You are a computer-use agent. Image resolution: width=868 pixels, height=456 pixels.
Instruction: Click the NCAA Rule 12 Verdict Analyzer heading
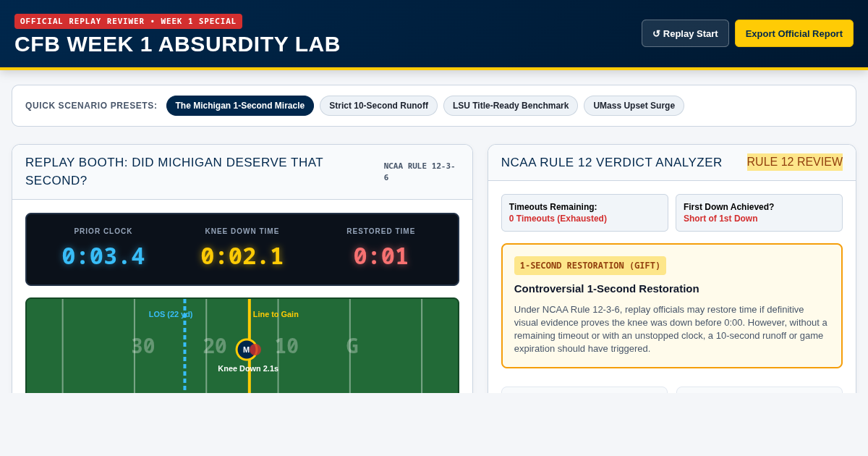(x=611, y=163)
